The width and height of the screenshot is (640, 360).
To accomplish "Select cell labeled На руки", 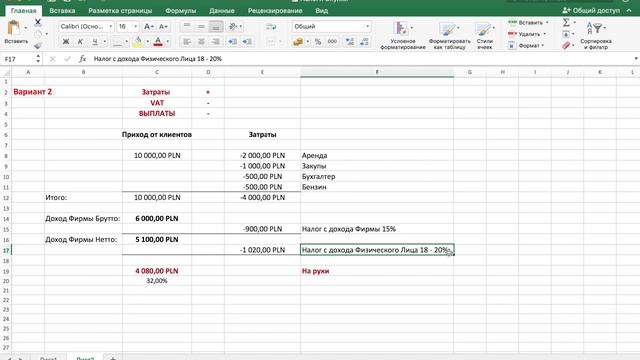I will click(x=377, y=271).
